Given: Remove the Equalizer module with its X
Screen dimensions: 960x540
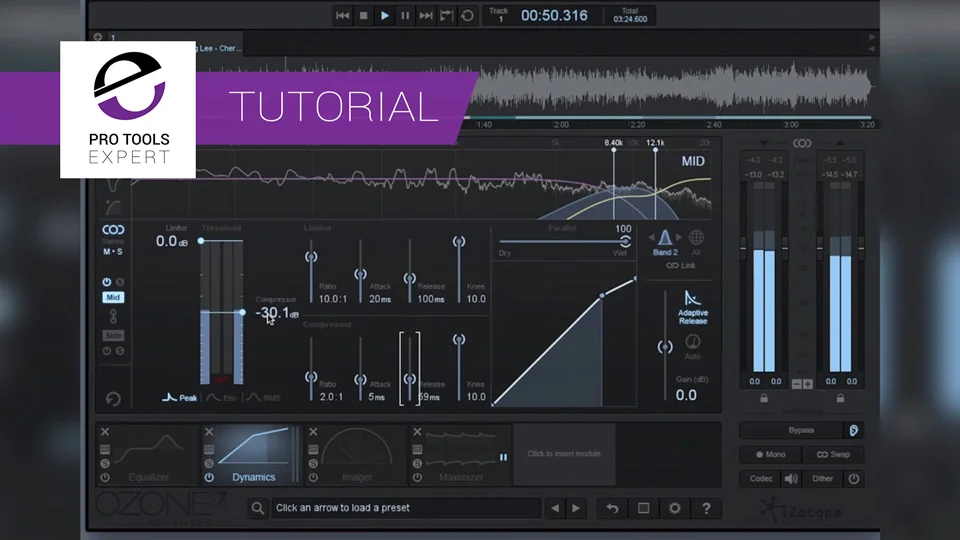Looking at the screenshot, I should pyautogui.click(x=105, y=432).
